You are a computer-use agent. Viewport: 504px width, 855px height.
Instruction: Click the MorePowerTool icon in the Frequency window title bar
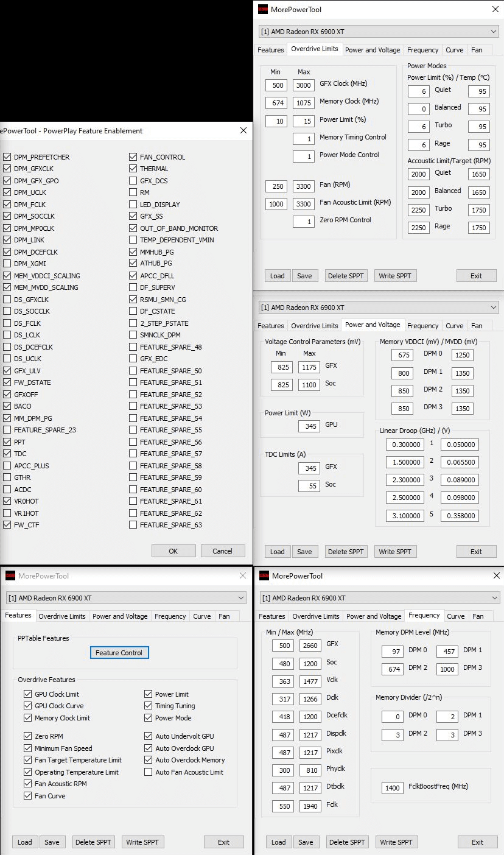coord(264,575)
